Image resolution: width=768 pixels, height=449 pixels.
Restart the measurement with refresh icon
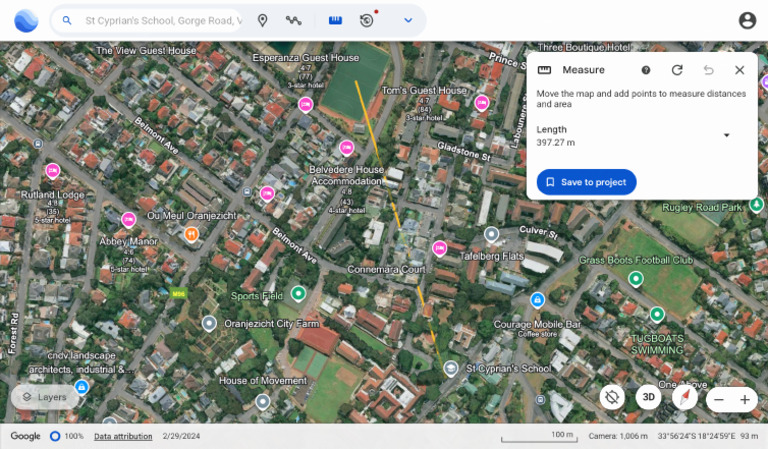pos(677,70)
